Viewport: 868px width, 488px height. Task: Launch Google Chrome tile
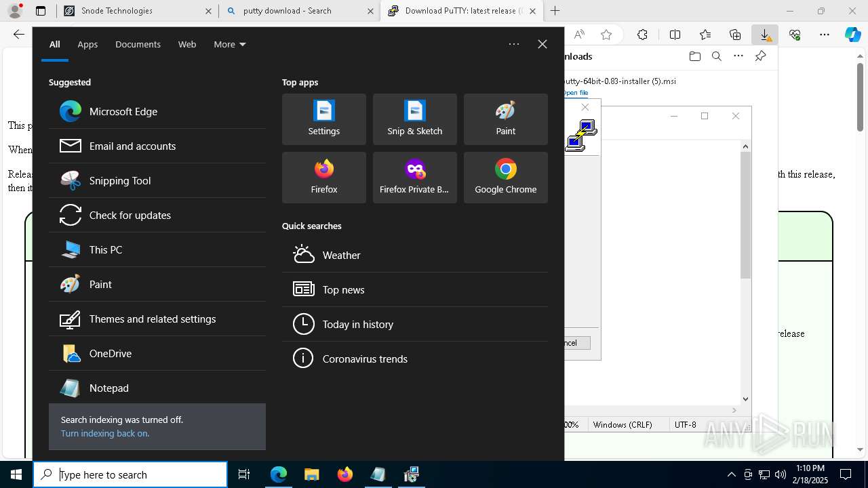coord(506,178)
